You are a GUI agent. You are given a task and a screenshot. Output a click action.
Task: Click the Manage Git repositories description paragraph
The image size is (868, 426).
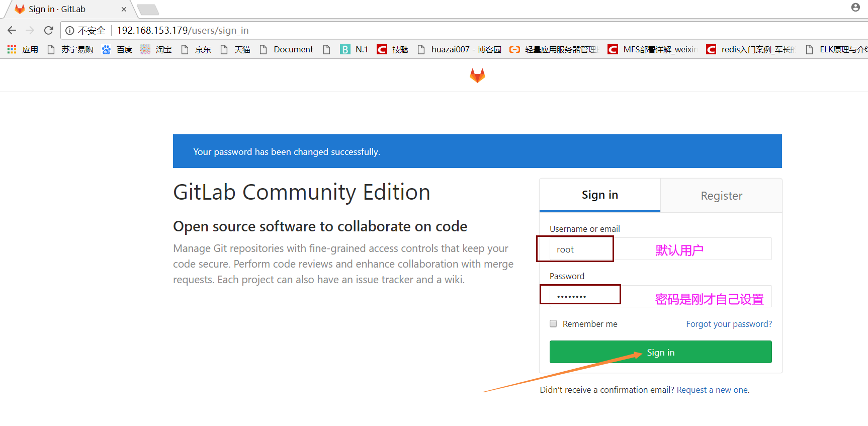coord(343,264)
